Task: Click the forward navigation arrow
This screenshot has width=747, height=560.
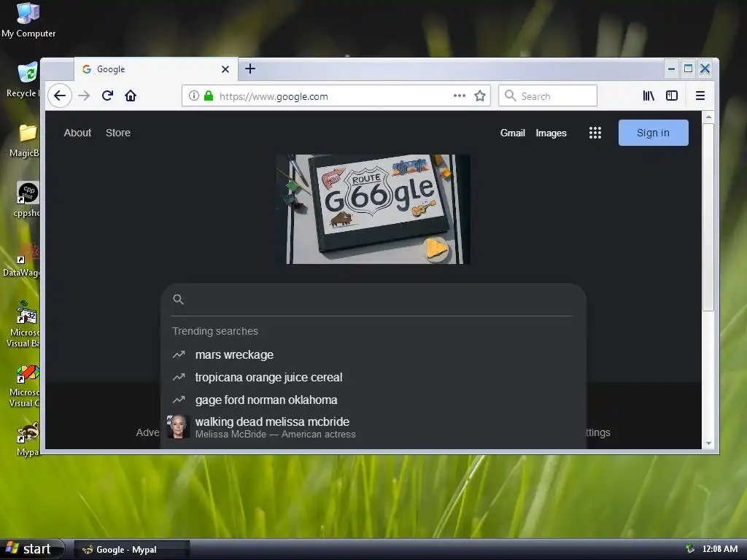Action: pyautogui.click(x=84, y=96)
